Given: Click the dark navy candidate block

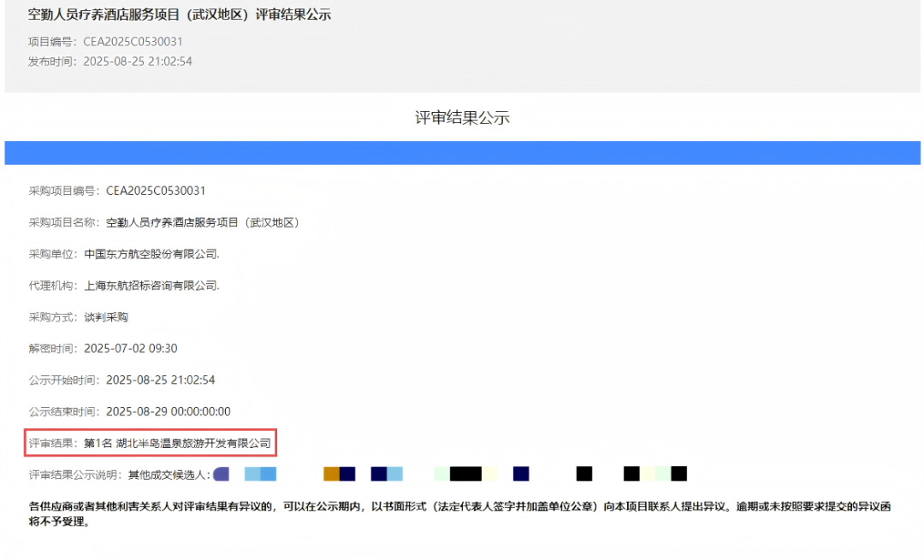Looking at the screenshot, I should 521,473.
